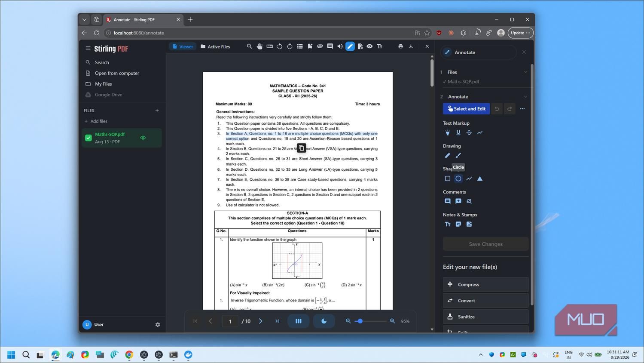
Task: Collapse the Files section chevron
Action: pyautogui.click(x=525, y=72)
